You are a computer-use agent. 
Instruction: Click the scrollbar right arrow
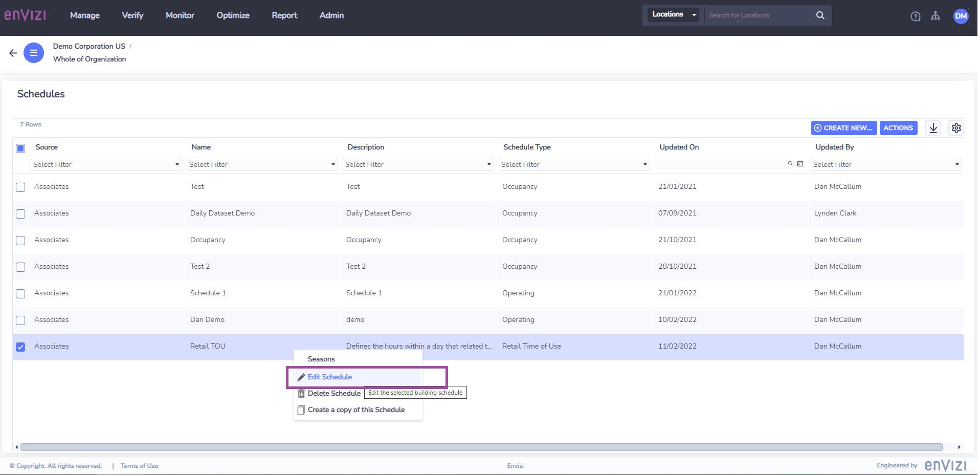point(959,447)
